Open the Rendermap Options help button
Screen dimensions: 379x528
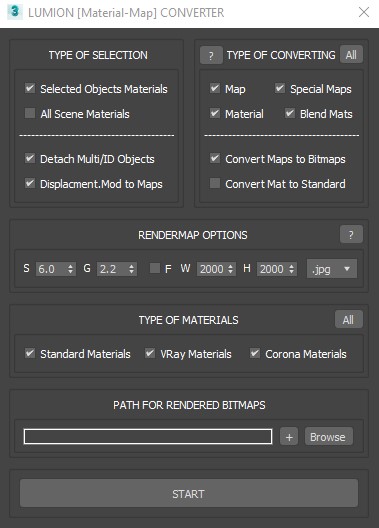[351, 234]
